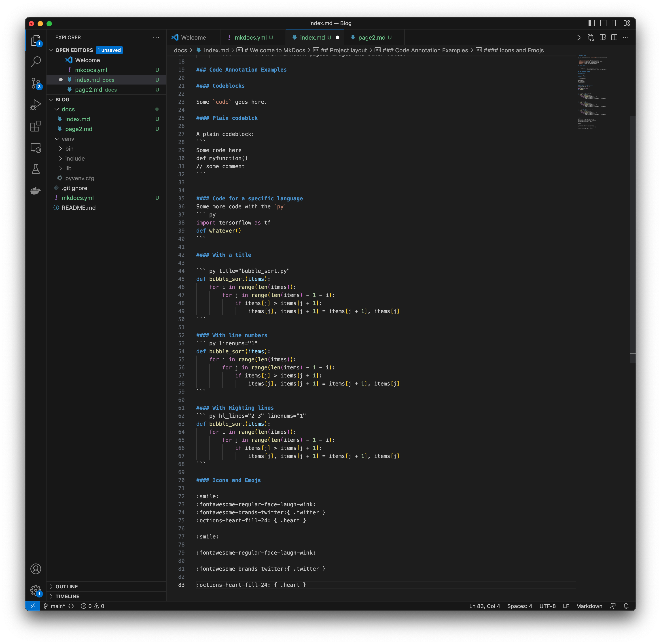Viewport: 661px width, 644px height.
Task: Open Preview to the Side icon
Action: pyautogui.click(x=602, y=38)
